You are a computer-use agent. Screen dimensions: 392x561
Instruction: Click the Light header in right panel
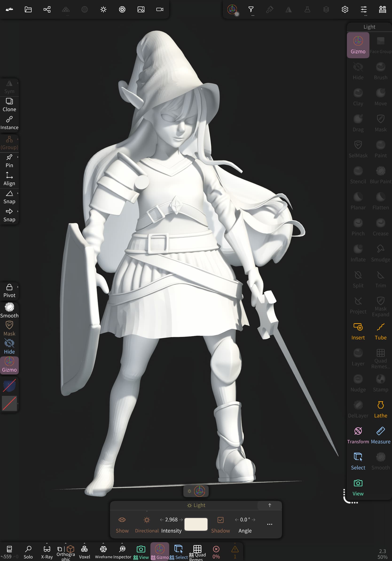[x=369, y=27]
